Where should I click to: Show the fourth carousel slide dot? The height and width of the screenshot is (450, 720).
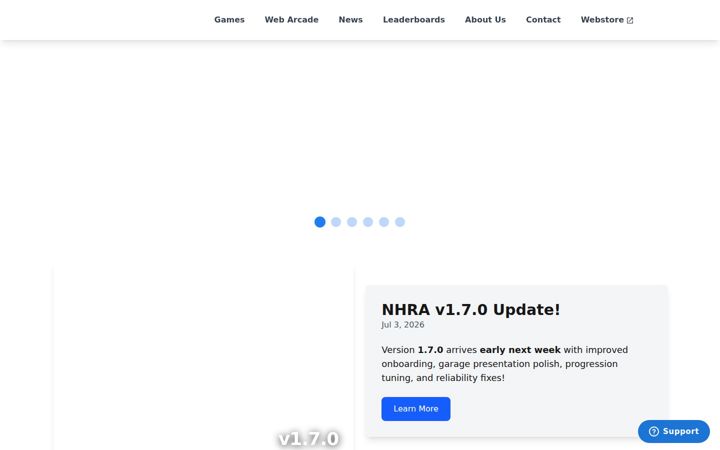click(368, 222)
